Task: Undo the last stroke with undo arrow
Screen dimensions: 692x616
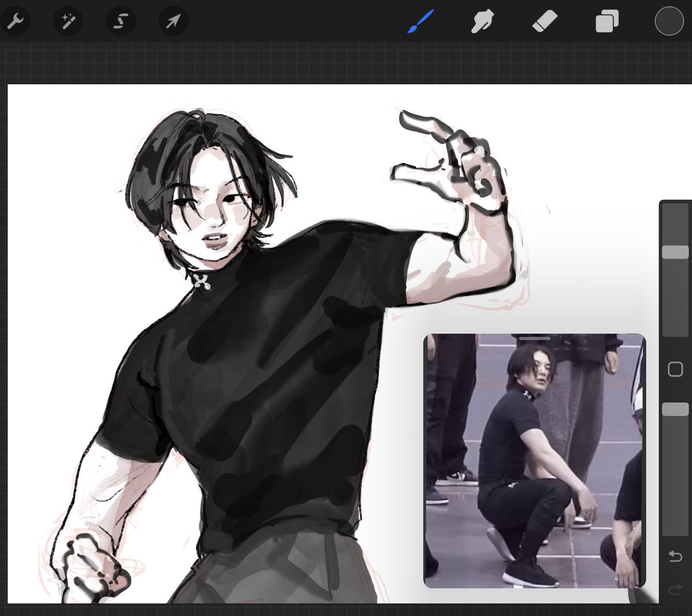Action: coord(675,556)
